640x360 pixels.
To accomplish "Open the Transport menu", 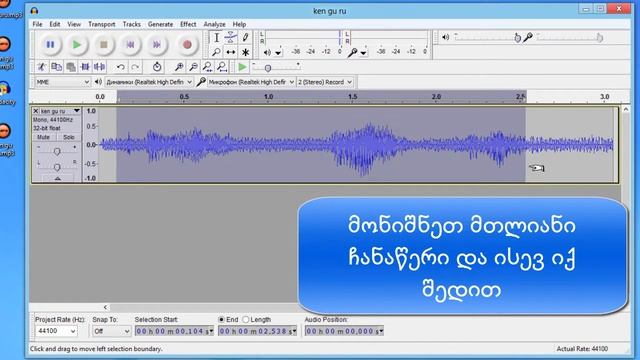I will (102, 24).
